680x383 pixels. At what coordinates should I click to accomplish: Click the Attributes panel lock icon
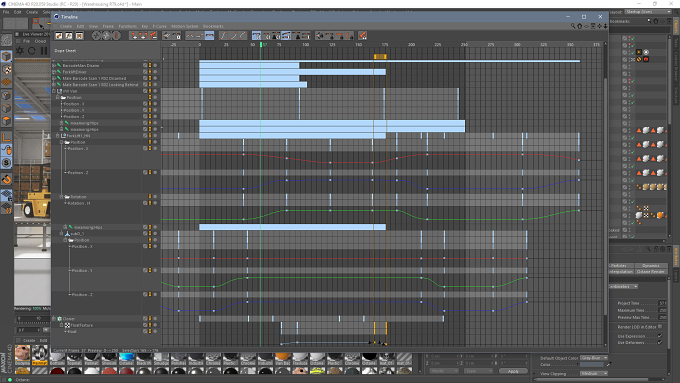pyautogui.click(x=656, y=249)
